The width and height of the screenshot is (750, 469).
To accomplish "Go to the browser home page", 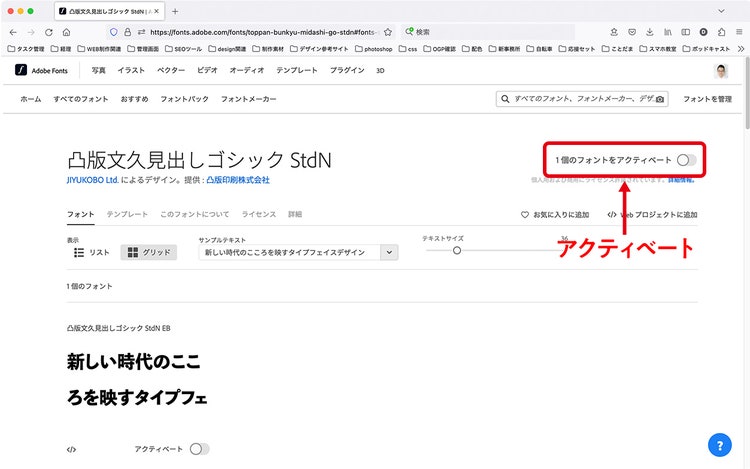I will pyautogui.click(x=66, y=32).
